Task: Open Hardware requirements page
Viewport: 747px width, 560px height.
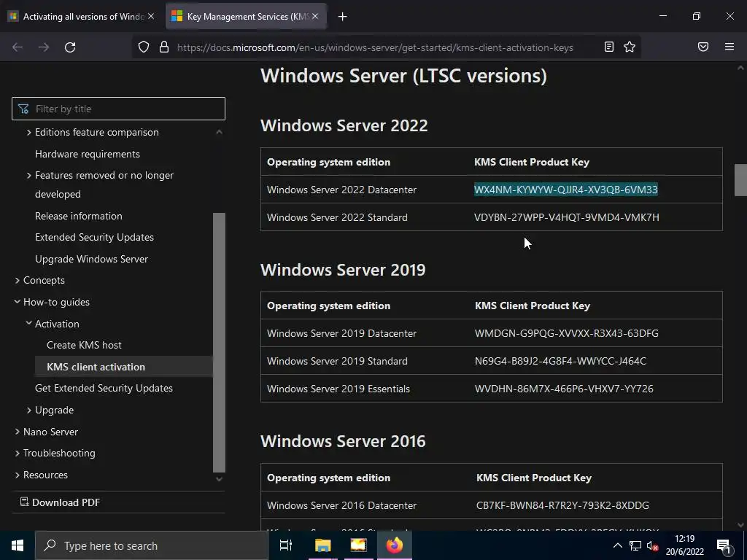Action: pos(88,155)
